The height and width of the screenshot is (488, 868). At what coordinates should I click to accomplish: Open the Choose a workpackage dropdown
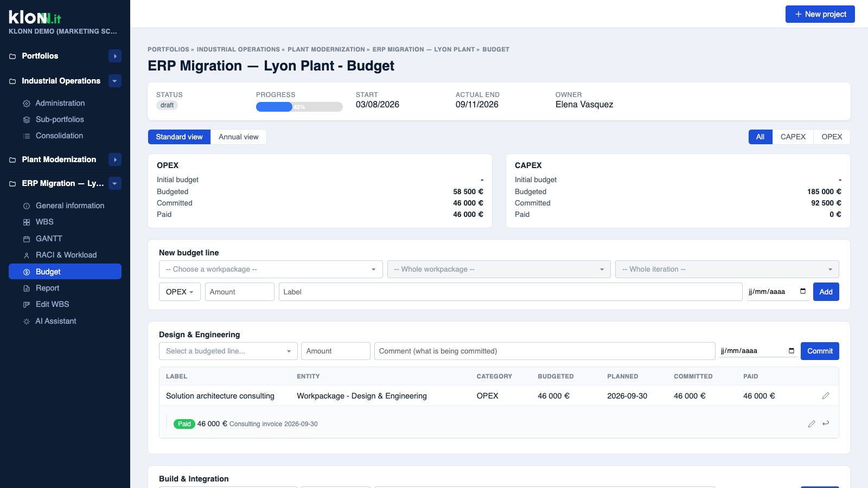coord(271,269)
